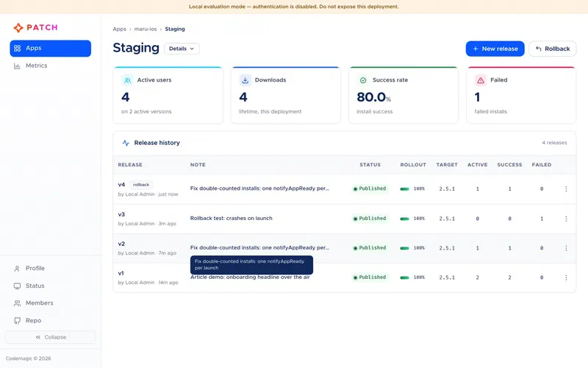Open the Members page
588x368 pixels.
coord(50,303)
